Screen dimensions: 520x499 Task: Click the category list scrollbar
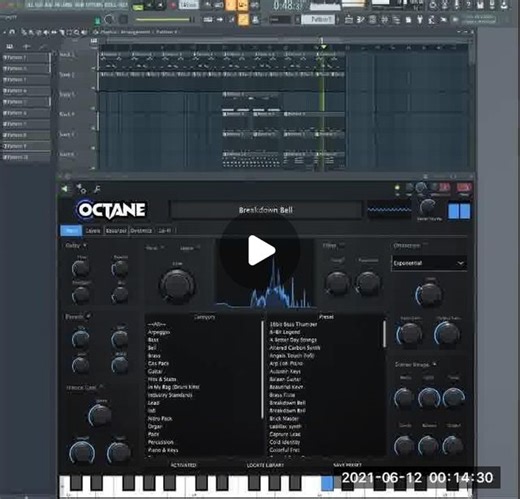coord(262,369)
